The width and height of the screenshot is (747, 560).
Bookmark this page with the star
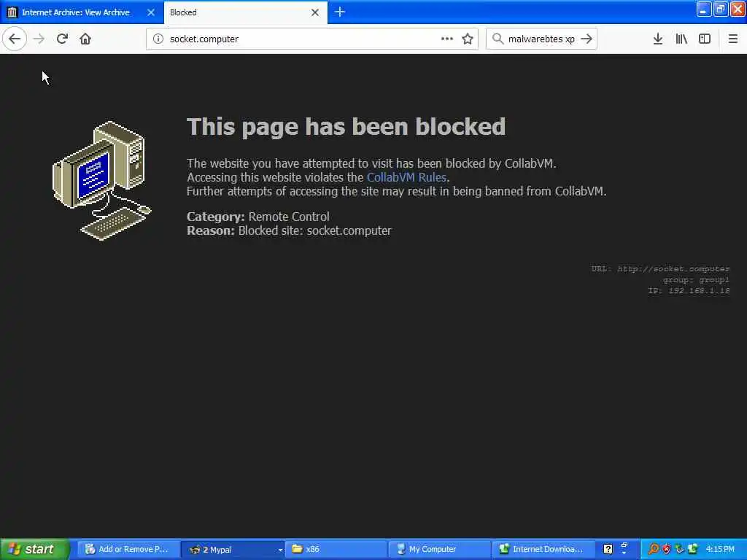(468, 39)
